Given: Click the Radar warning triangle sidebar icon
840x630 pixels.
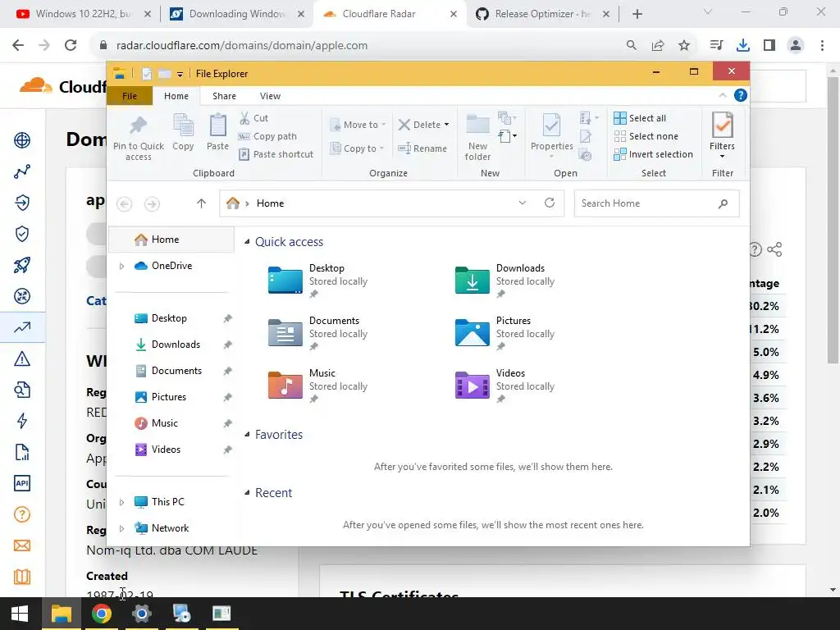Looking at the screenshot, I should coord(22,358).
